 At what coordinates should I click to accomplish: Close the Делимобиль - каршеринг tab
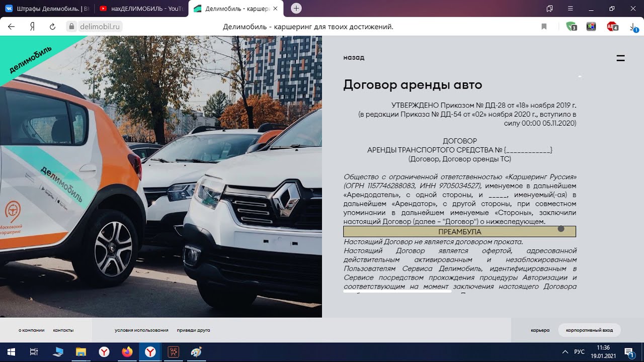click(275, 9)
